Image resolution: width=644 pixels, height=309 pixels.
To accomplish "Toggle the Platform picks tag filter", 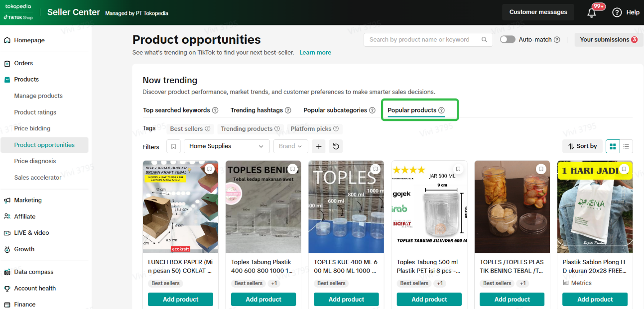I will (314, 129).
